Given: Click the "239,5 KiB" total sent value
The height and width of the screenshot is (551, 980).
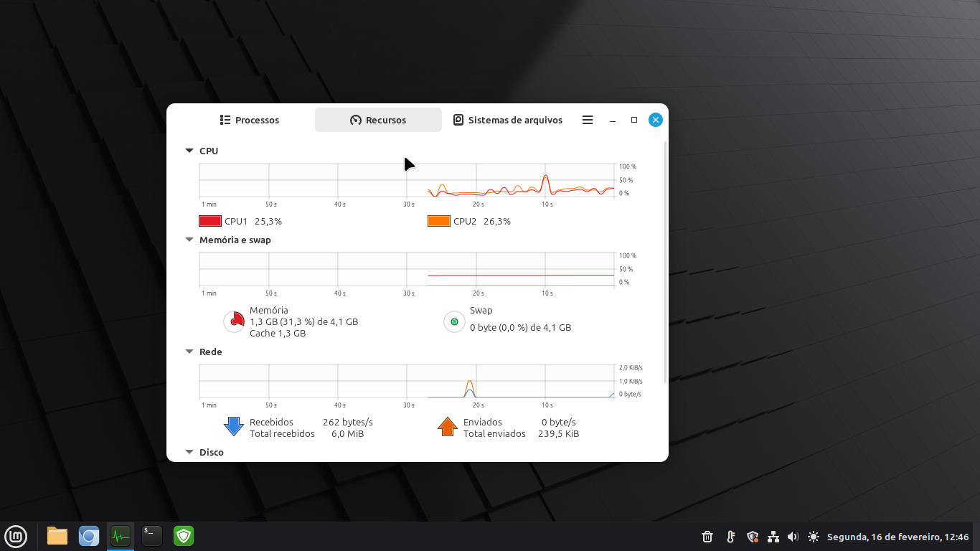Looking at the screenshot, I should coord(559,433).
